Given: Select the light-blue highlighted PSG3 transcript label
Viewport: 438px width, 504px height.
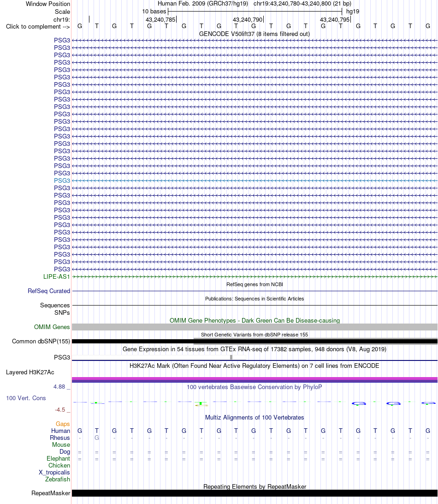Looking at the screenshot, I should coord(62,180).
